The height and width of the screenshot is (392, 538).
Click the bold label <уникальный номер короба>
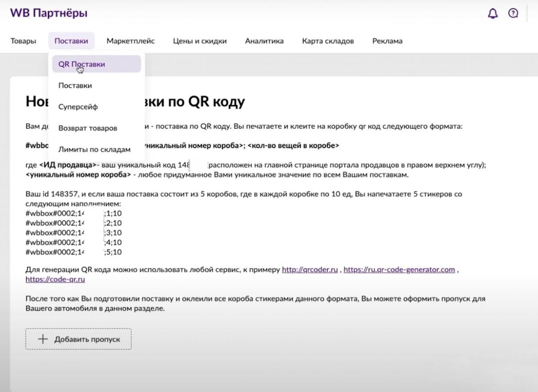(x=78, y=174)
